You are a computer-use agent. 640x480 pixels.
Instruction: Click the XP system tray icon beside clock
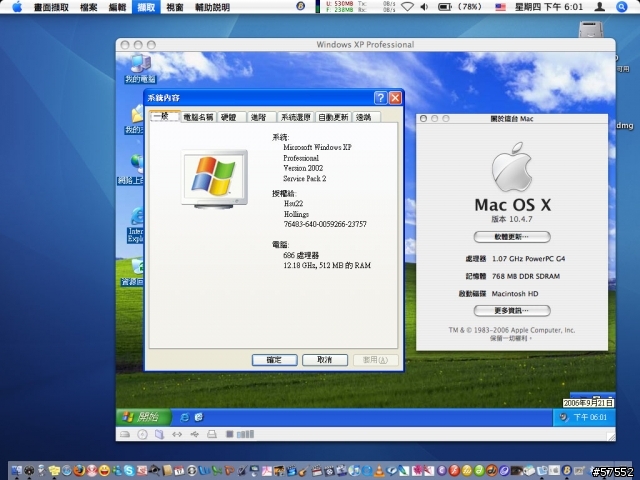(x=564, y=417)
